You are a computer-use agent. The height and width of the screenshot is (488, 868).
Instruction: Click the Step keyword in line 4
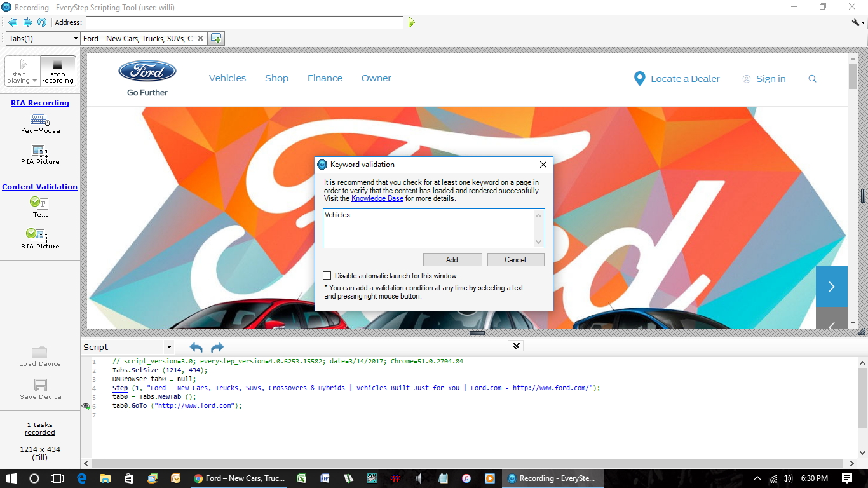click(x=120, y=388)
